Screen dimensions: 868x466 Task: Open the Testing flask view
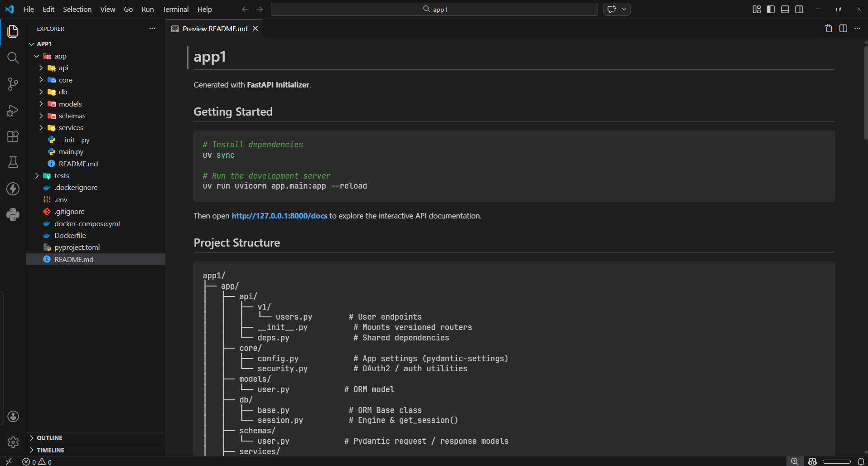(x=13, y=162)
